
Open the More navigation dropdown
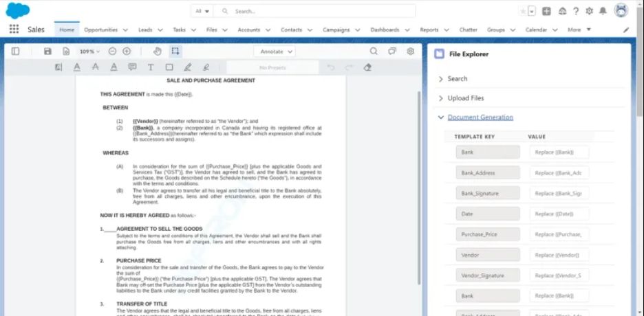[x=579, y=30]
